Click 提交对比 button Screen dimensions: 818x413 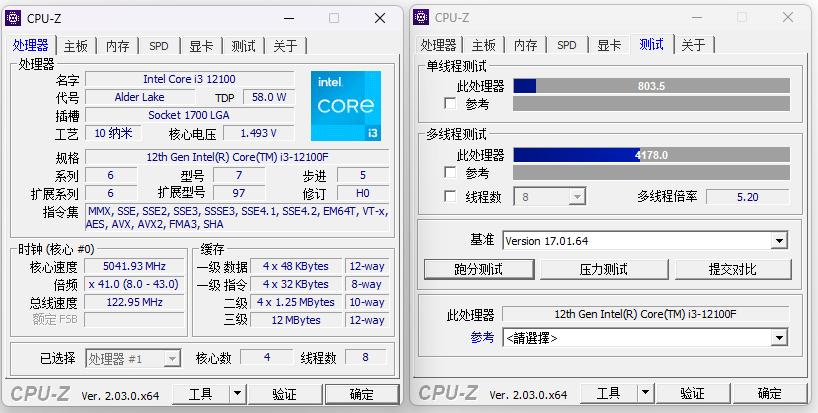point(732,270)
